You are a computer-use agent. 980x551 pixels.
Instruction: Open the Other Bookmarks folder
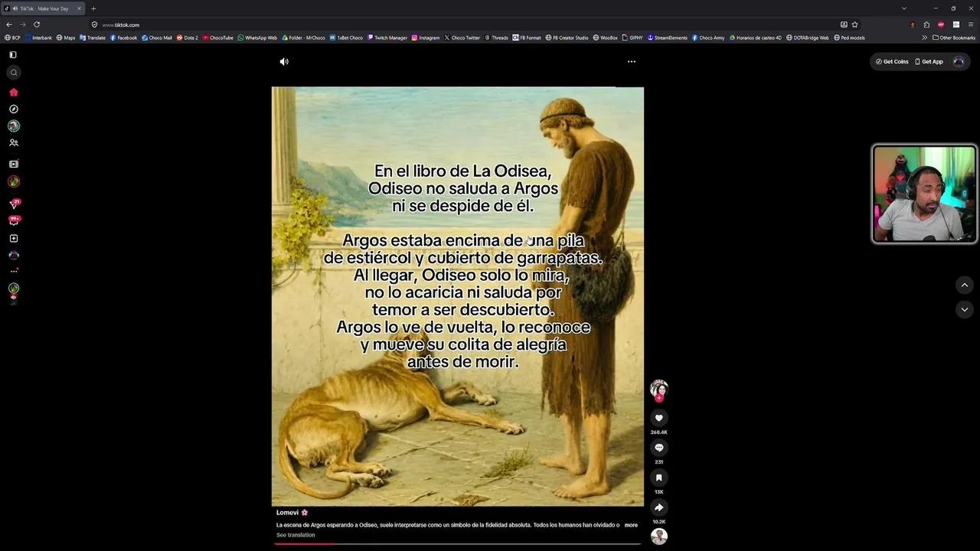(954, 37)
